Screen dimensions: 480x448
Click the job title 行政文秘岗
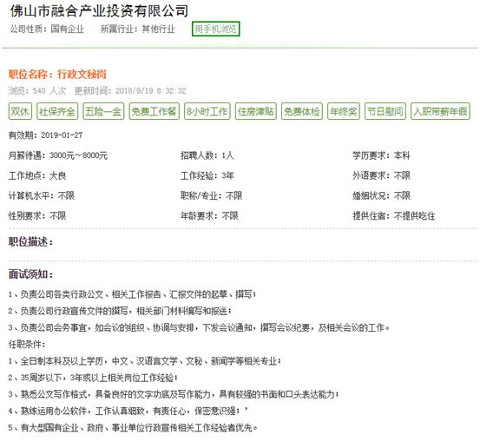[82, 75]
